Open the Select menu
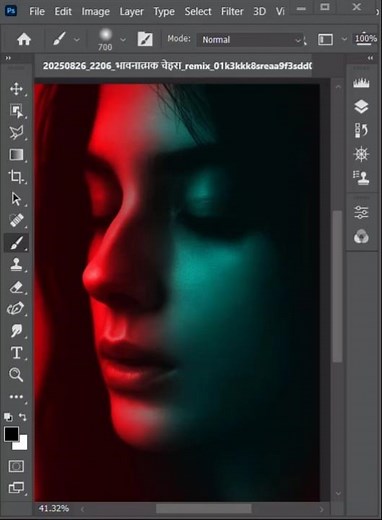382x520 pixels. pyautogui.click(x=198, y=12)
